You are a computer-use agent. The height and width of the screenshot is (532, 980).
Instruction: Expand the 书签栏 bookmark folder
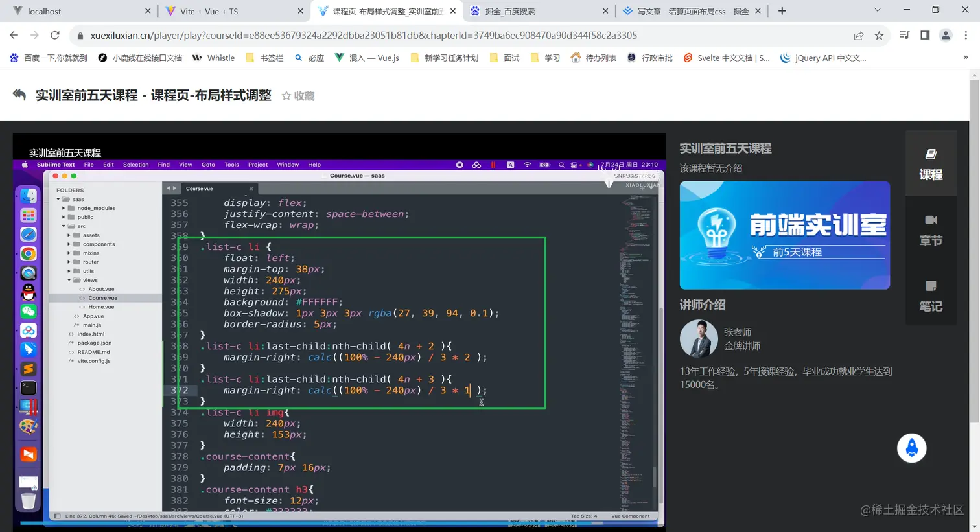click(264, 58)
